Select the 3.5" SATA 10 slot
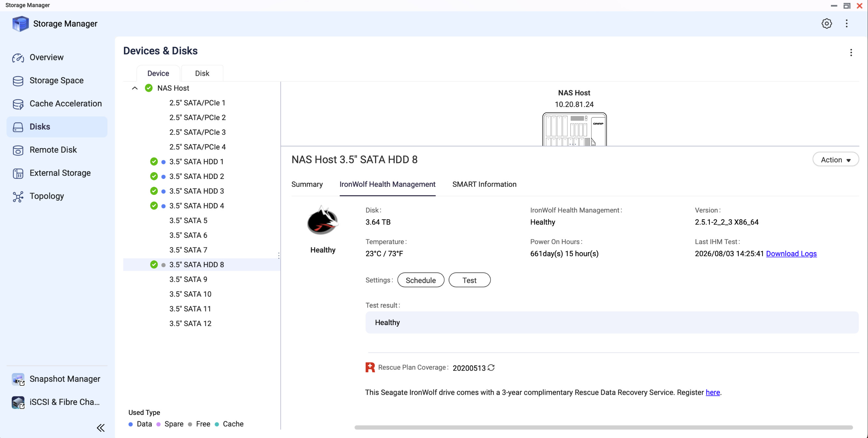Viewport: 868px width, 438px height. point(190,294)
